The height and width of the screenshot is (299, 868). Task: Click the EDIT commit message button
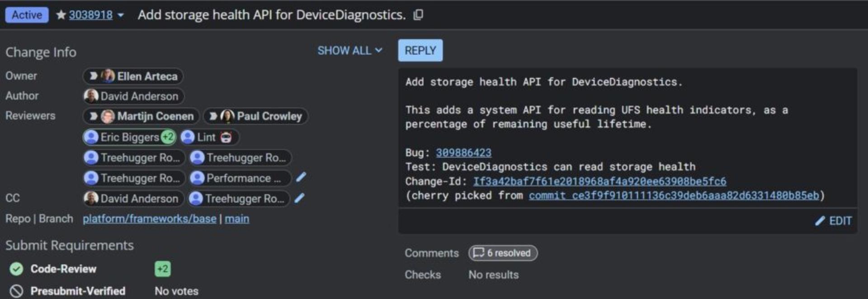pos(834,221)
